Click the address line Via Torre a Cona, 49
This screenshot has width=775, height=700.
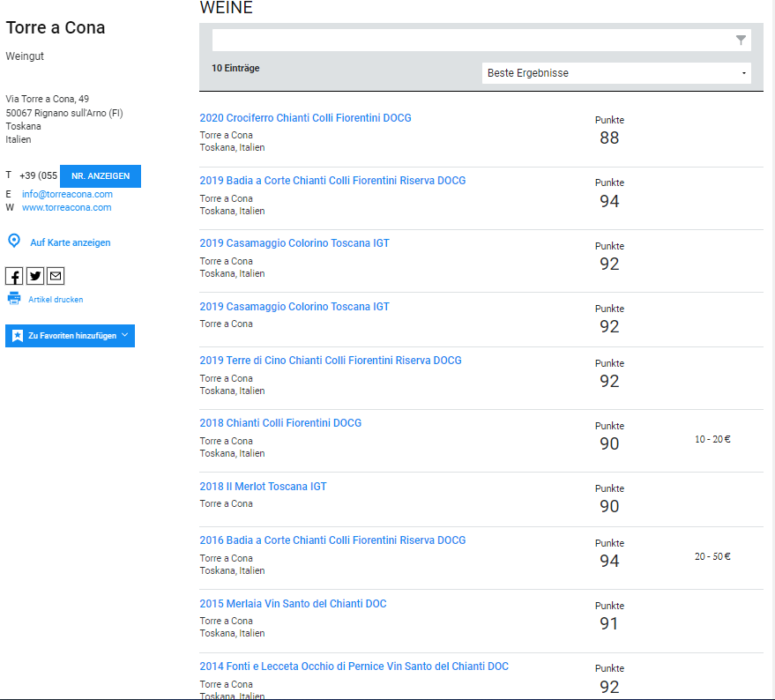click(48, 99)
